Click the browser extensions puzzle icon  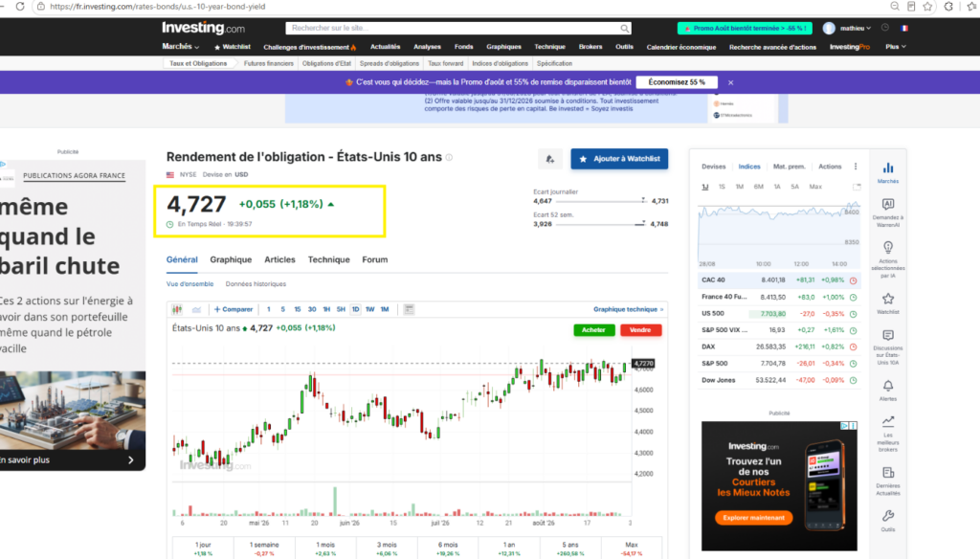click(x=948, y=7)
